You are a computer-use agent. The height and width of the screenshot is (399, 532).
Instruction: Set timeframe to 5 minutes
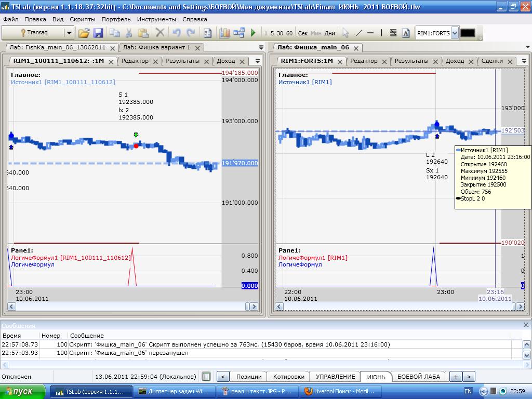click(x=272, y=33)
